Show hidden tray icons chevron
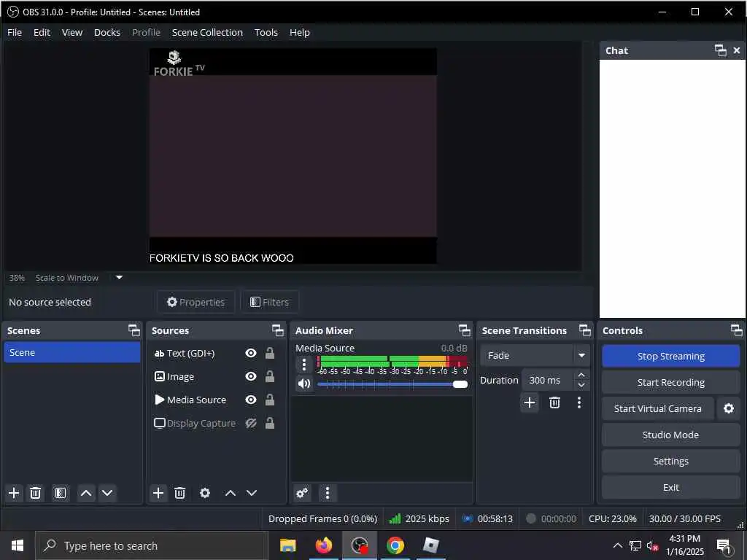747x560 pixels. [x=617, y=545]
